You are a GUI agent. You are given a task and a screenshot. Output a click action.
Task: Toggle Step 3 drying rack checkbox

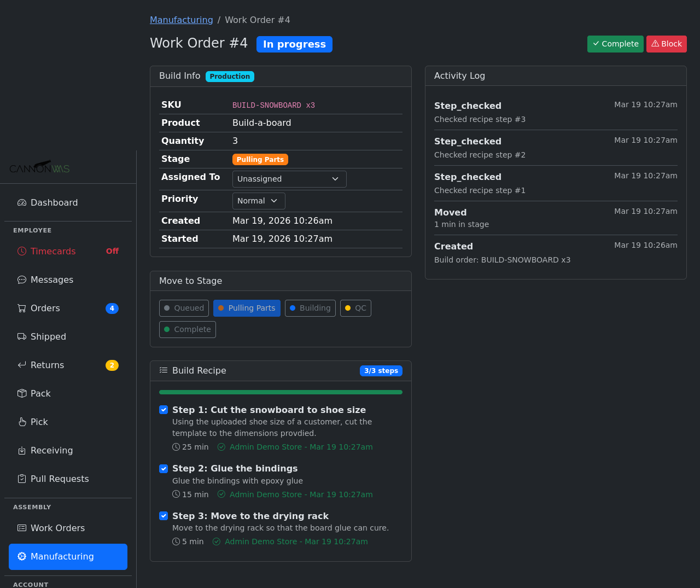click(164, 516)
